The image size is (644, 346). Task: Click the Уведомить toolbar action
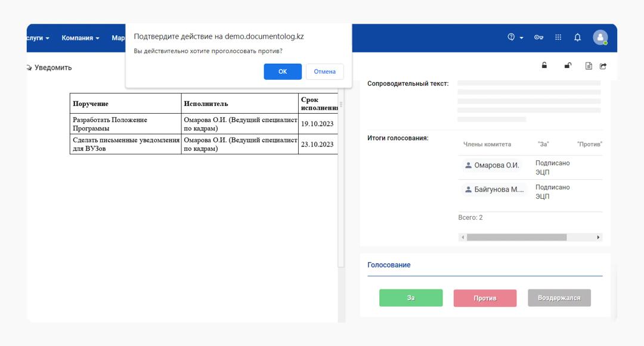click(49, 68)
